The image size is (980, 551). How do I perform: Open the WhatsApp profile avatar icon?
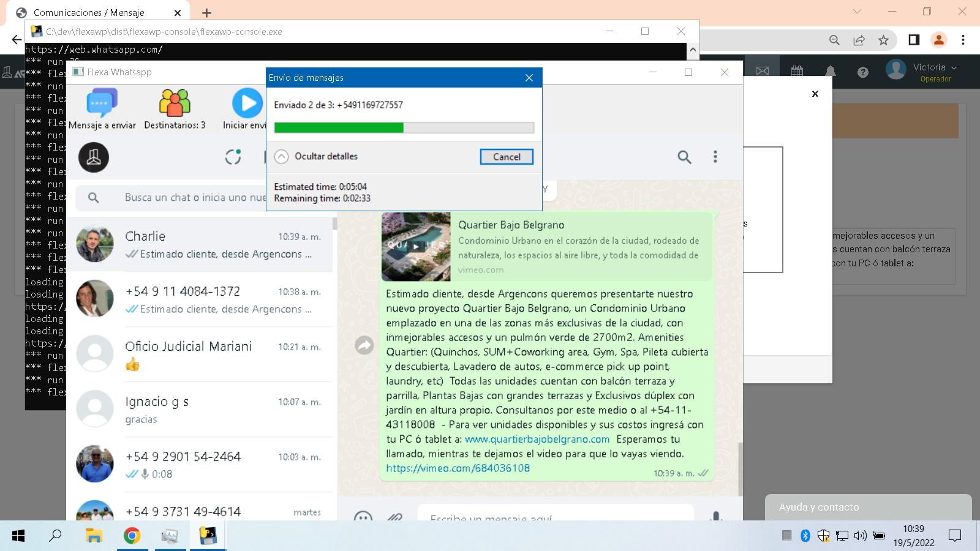point(94,157)
